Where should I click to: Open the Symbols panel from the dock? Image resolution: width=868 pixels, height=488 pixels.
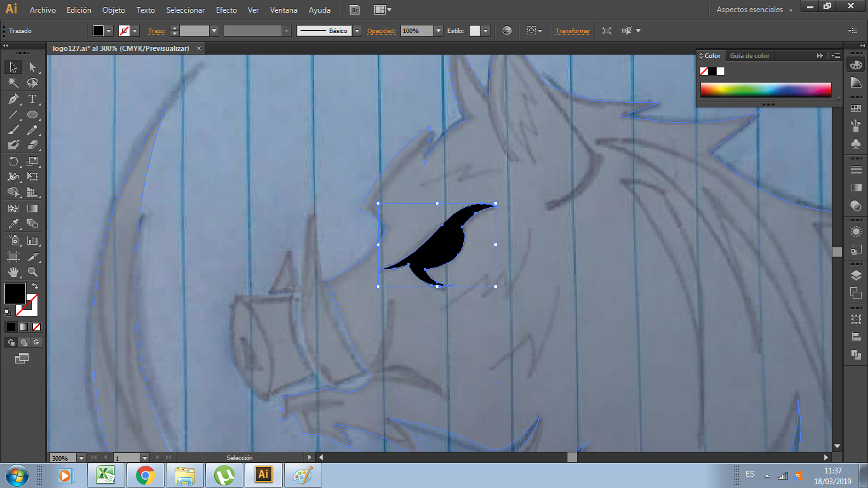click(x=856, y=144)
